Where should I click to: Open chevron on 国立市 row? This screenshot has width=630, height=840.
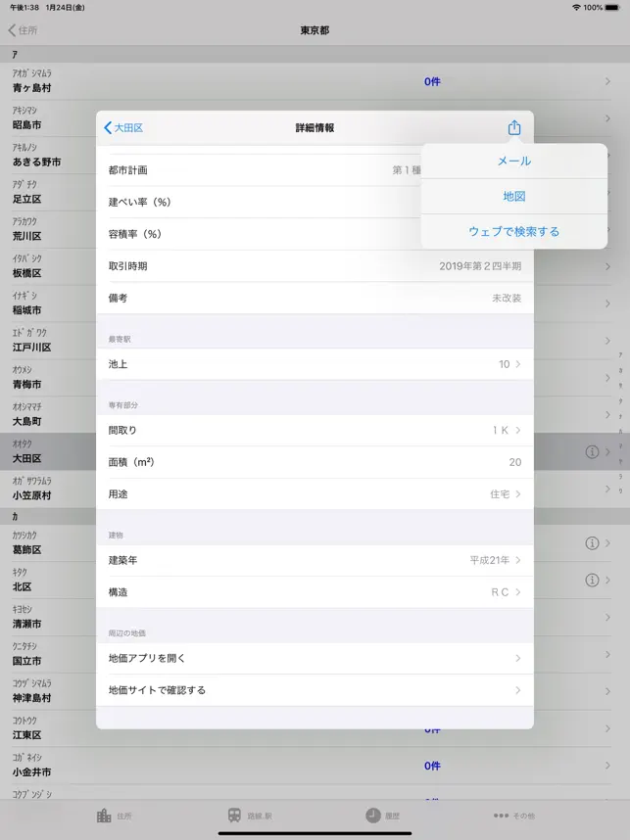607,654
